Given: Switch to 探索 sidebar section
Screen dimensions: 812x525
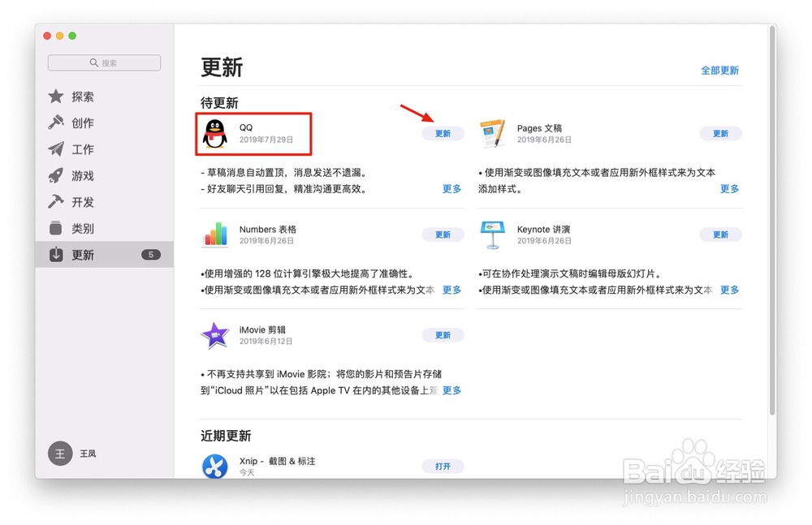Looking at the screenshot, I should pos(104,97).
